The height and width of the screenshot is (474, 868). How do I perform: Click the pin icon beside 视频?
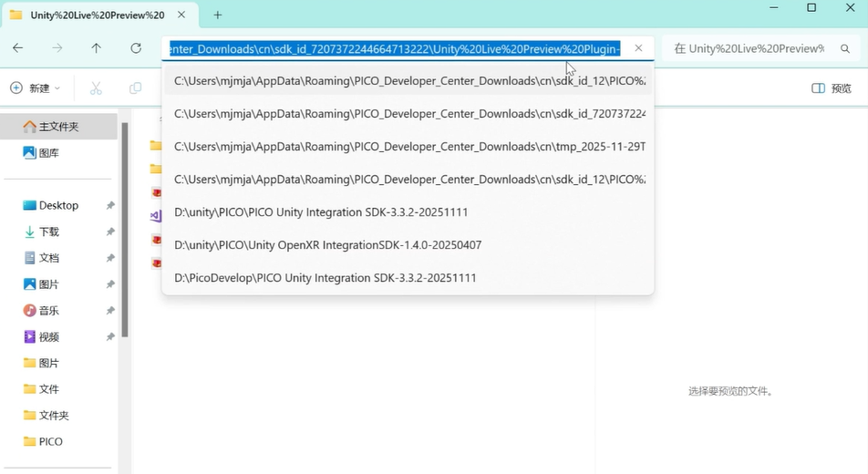[x=110, y=336]
